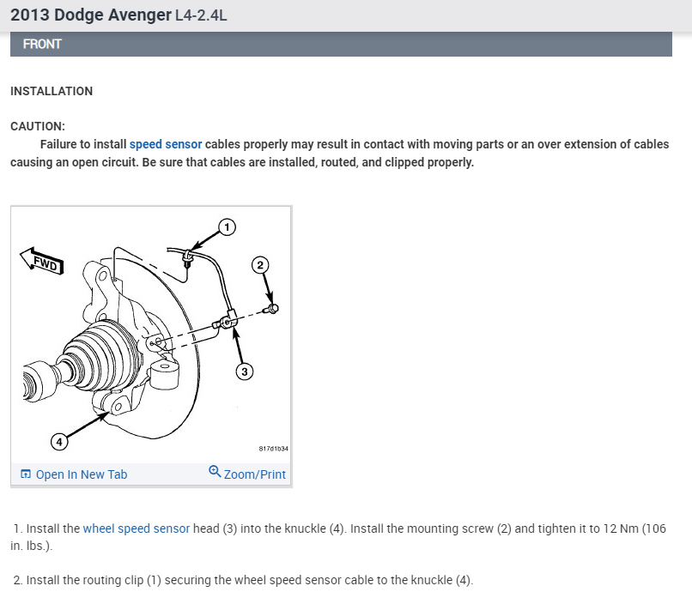Click the mounting screw illustration in the diagram
Viewport: 692px width, 616px height.
coord(271,309)
